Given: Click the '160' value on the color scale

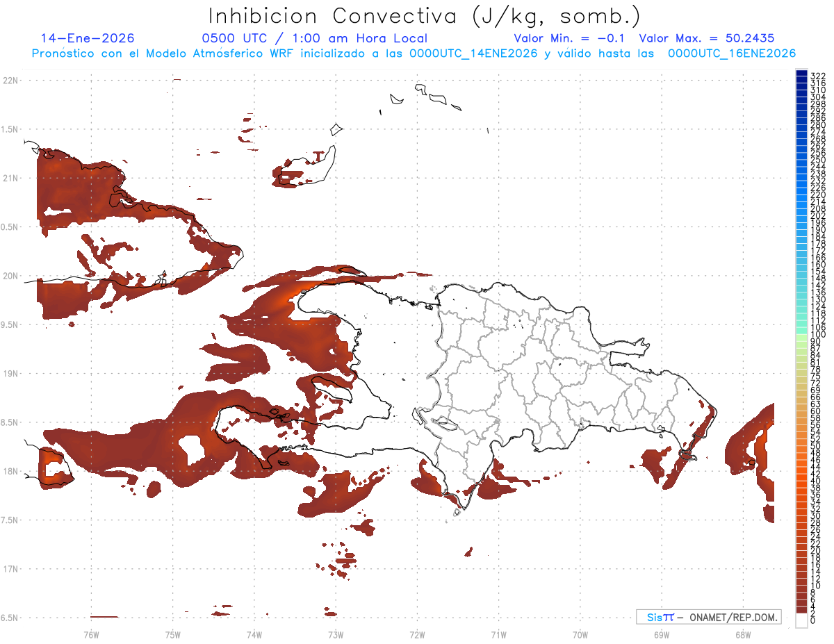Looking at the screenshot, I should (x=818, y=265).
